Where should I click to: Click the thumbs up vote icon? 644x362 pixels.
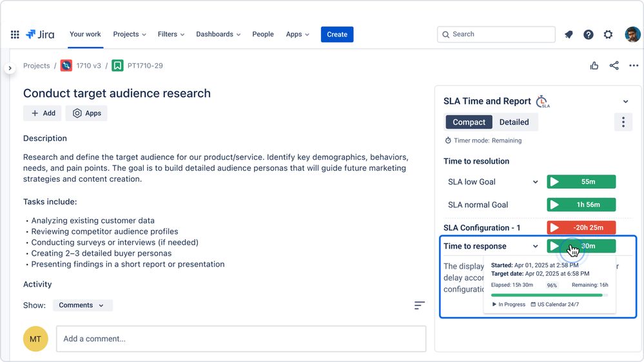point(594,66)
